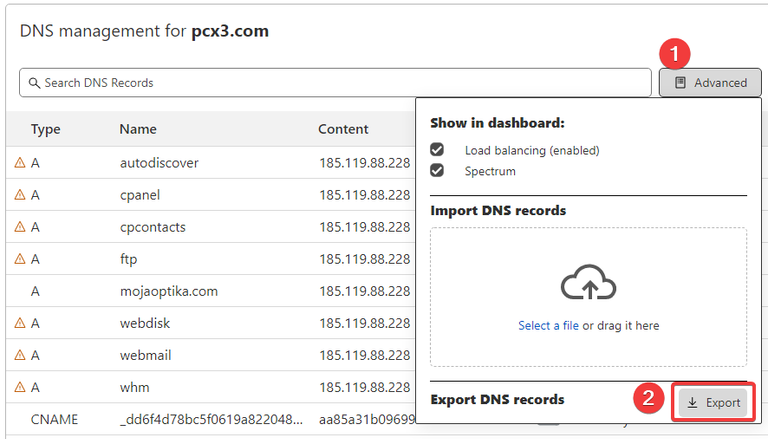
Task: Open the Select a file link
Action: pos(549,326)
